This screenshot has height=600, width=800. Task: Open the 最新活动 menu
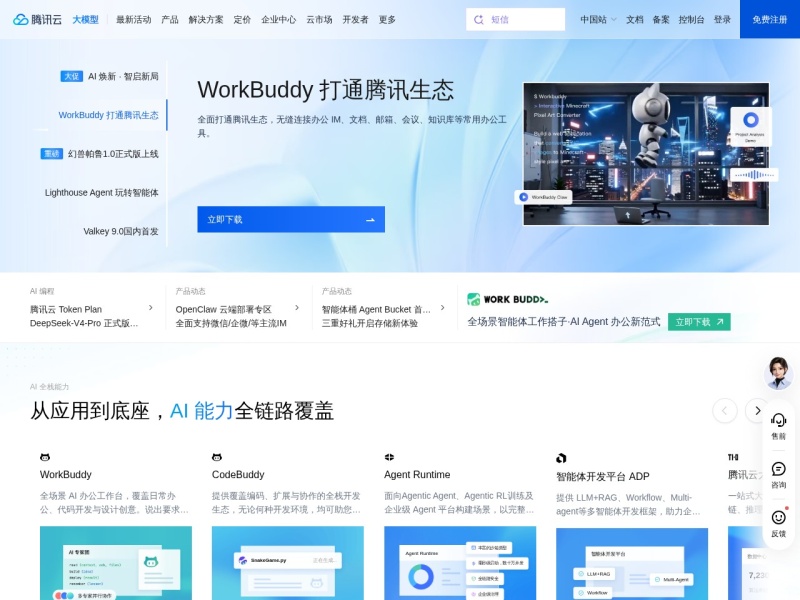134,19
